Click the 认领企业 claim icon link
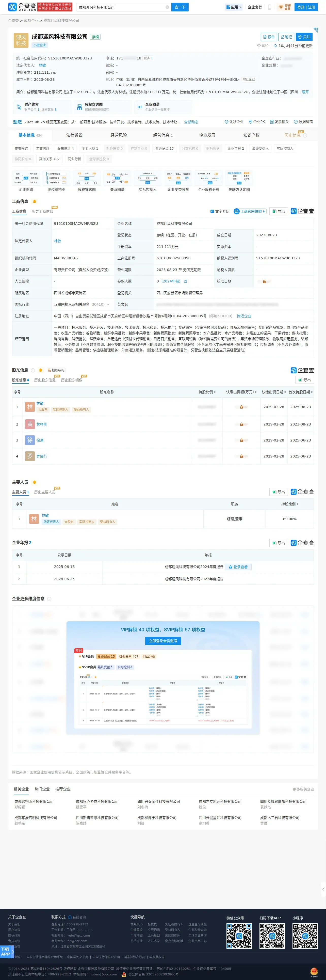Image resolution: width=326 pixels, height=980 pixels. [x=234, y=122]
